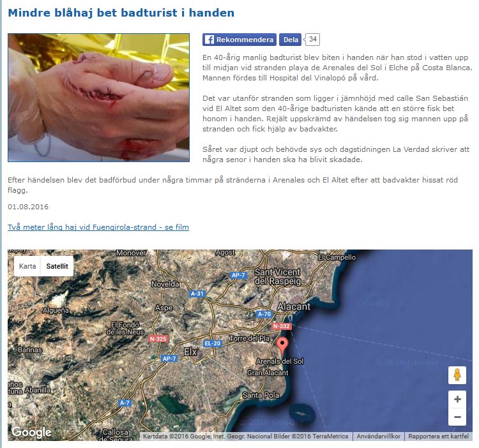Click the Google logo on the map

(x=31, y=432)
